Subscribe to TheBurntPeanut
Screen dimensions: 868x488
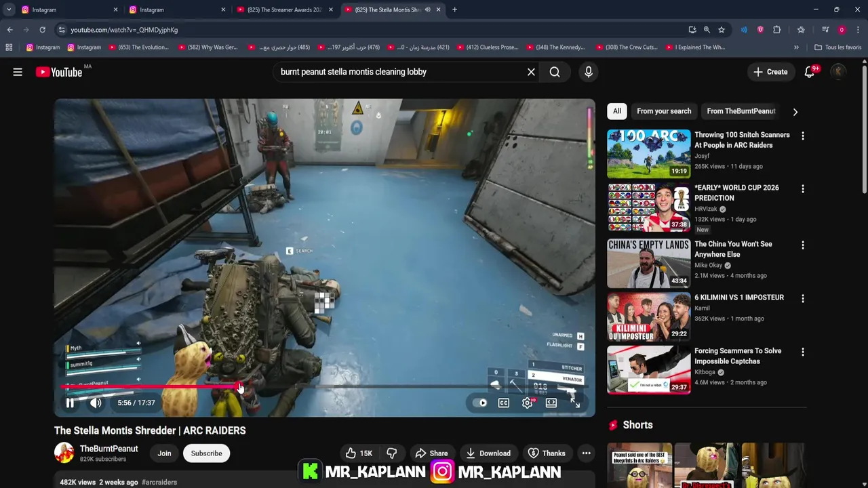click(206, 453)
